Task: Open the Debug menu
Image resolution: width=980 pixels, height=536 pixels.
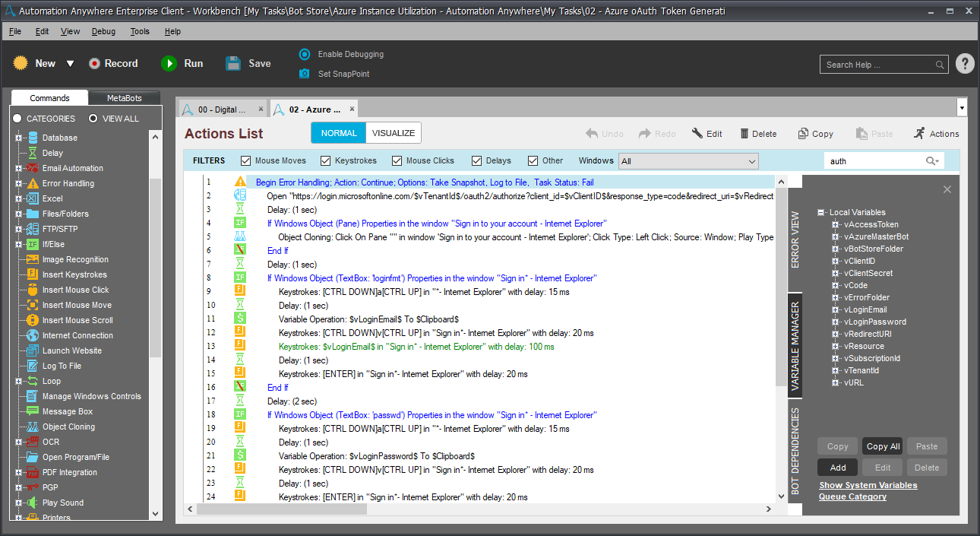Action: pos(103,31)
